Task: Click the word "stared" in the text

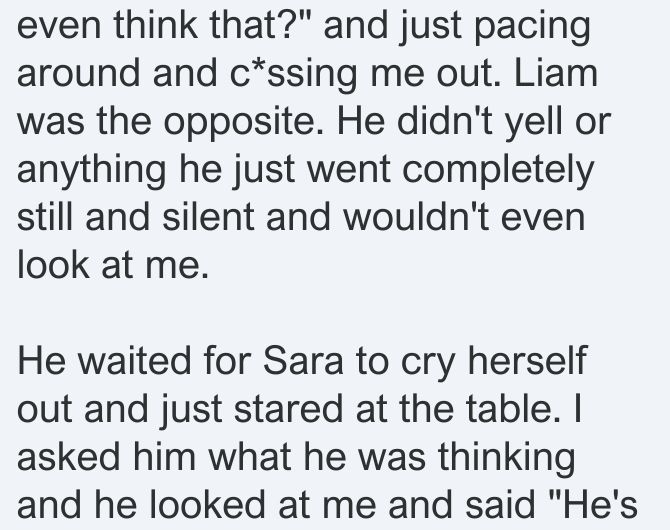Action: (288, 409)
